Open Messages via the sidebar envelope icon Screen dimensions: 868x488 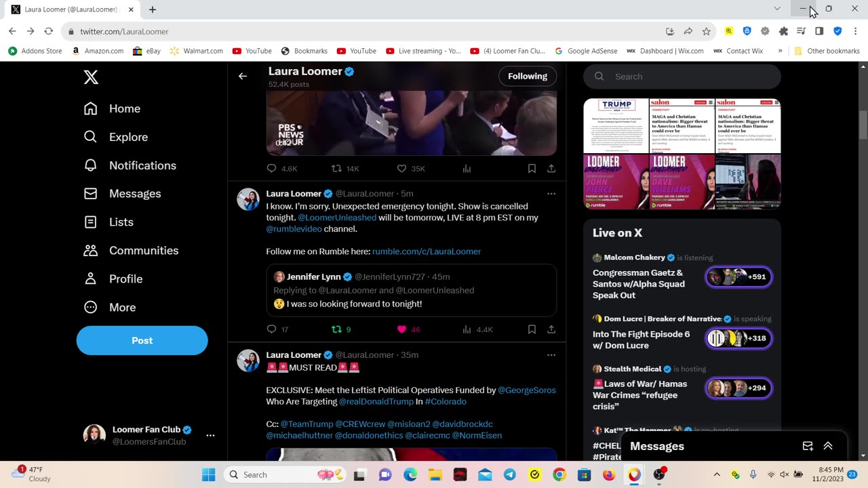point(122,194)
